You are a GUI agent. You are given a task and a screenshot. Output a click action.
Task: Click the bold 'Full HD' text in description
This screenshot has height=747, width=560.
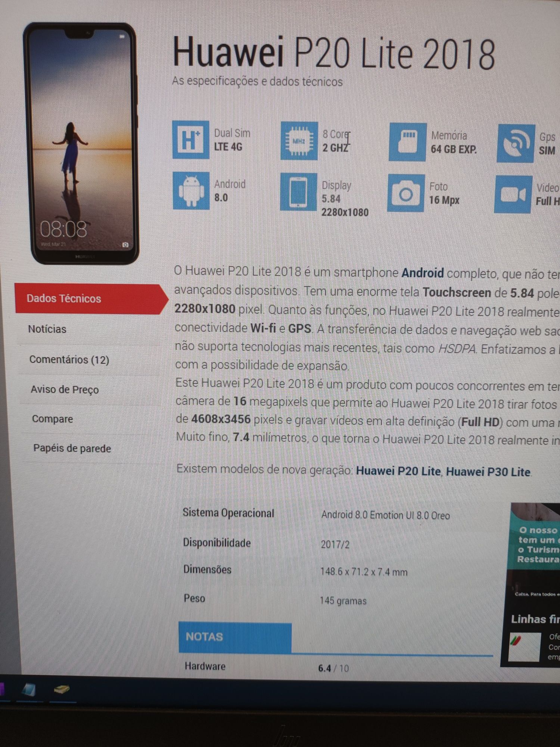click(480, 422)
